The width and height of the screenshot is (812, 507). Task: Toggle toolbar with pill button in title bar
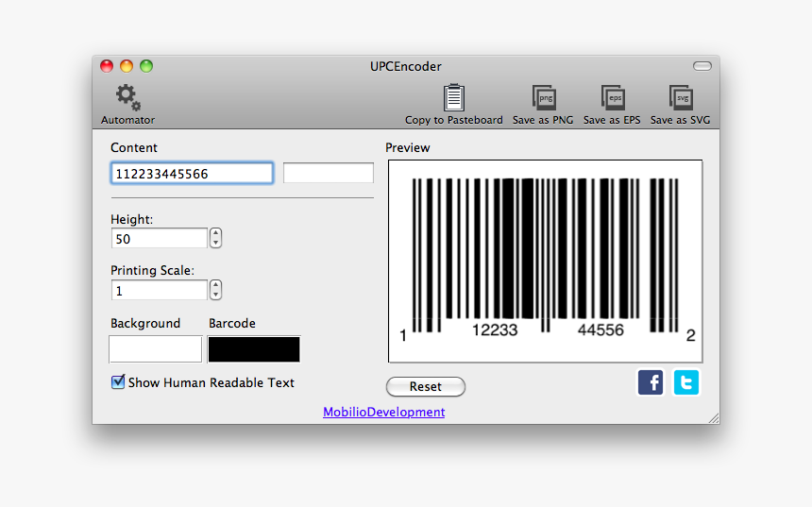coord(702,66)
